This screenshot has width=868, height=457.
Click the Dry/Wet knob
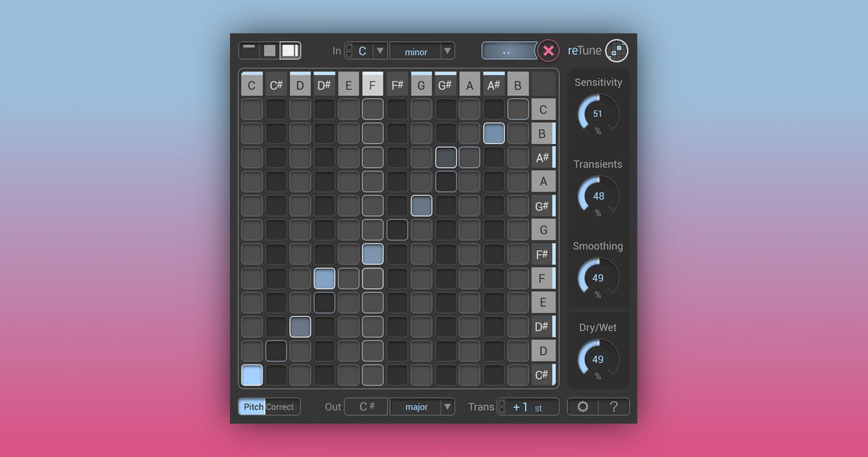point(597,359)
